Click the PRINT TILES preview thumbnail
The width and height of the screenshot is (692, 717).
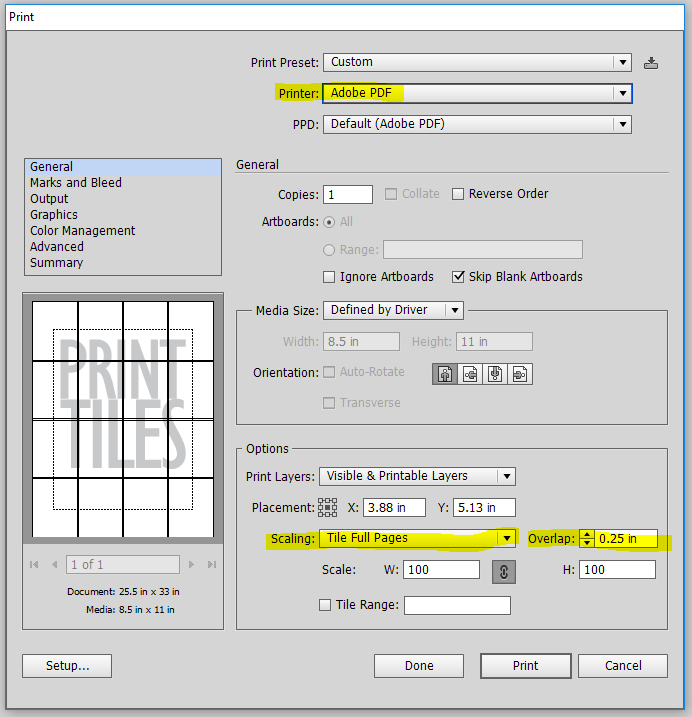tap(123, 419)
